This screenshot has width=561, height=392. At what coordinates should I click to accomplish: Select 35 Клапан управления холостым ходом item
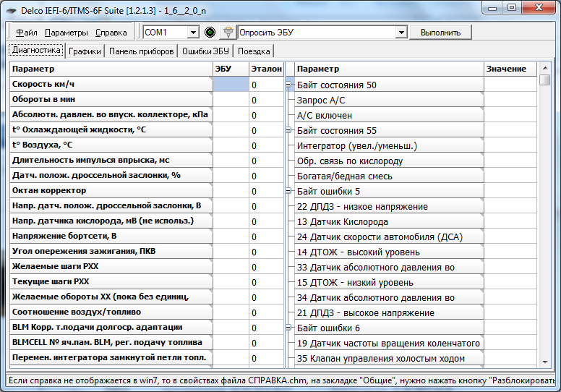click(x=389, y=358)
